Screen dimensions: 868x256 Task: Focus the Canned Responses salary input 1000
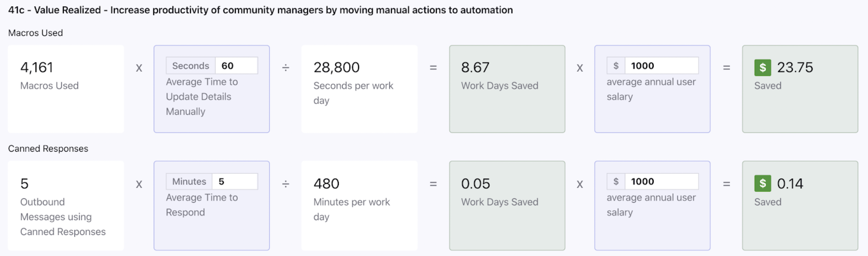[662, 181]
